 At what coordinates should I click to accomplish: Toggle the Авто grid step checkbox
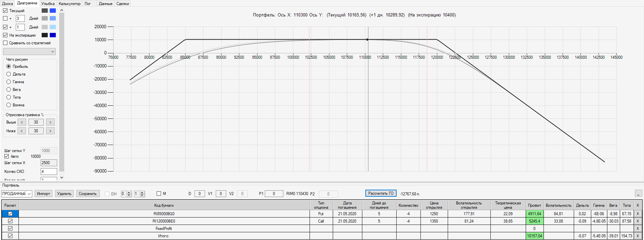(6, 156)
